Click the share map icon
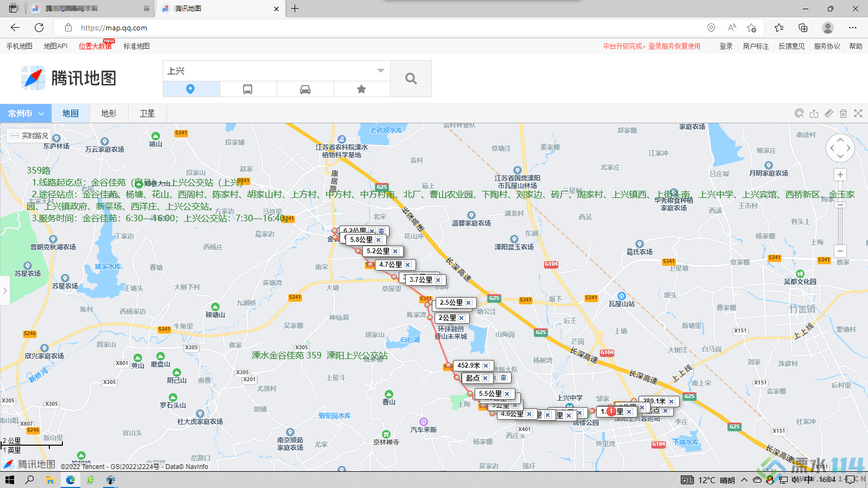This screenshot has width=868, height=488. (x=814, y=113)
